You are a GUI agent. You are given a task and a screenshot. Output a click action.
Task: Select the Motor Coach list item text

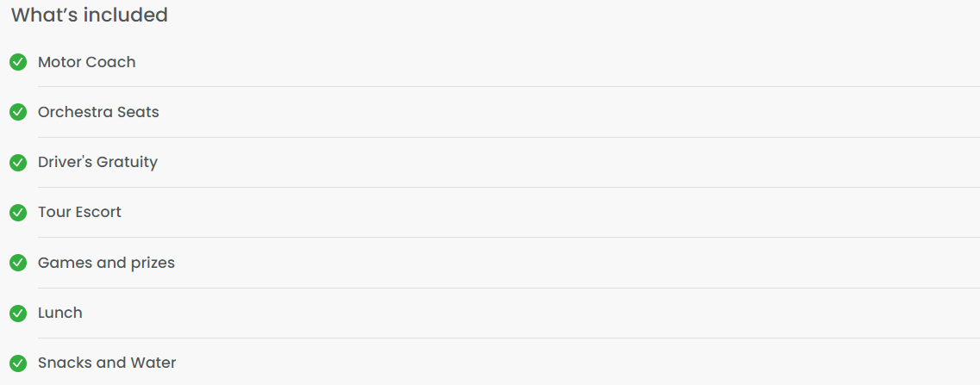87,62
